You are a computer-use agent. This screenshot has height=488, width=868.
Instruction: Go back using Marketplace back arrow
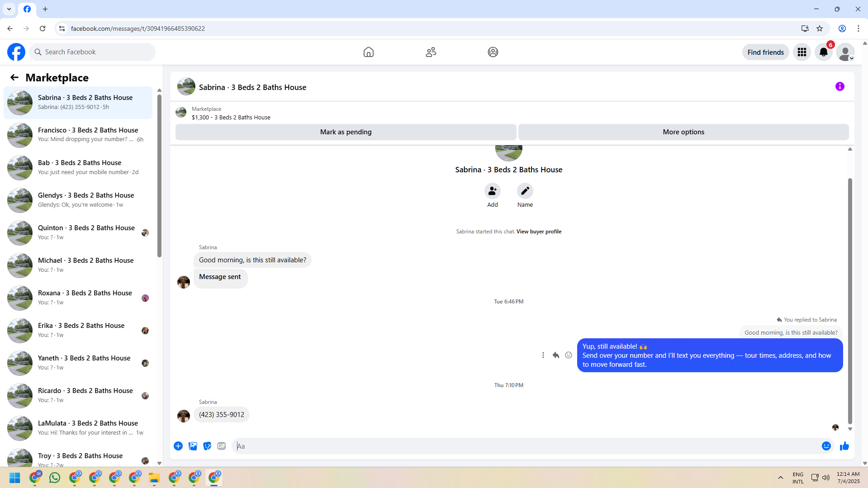tap(14, 77)
